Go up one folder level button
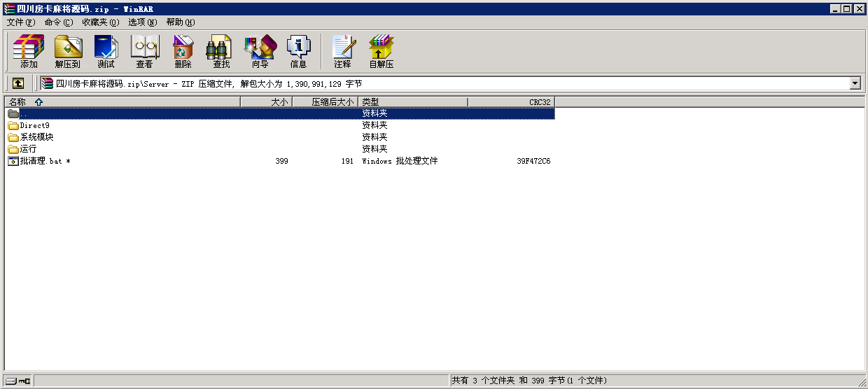 coord(18,83)
